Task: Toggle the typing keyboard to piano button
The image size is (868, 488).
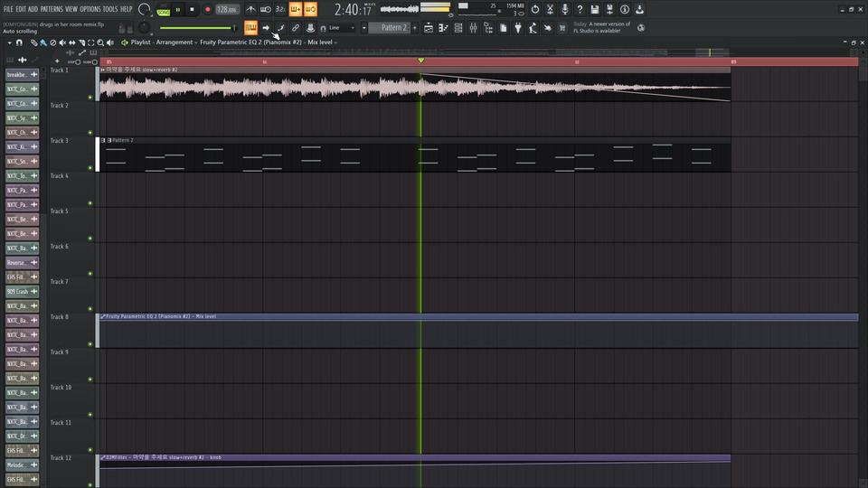Action: point(250,28)
